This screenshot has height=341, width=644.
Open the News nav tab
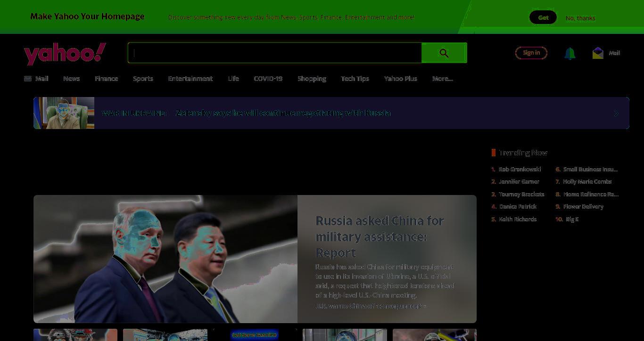(x=72, y=79)
